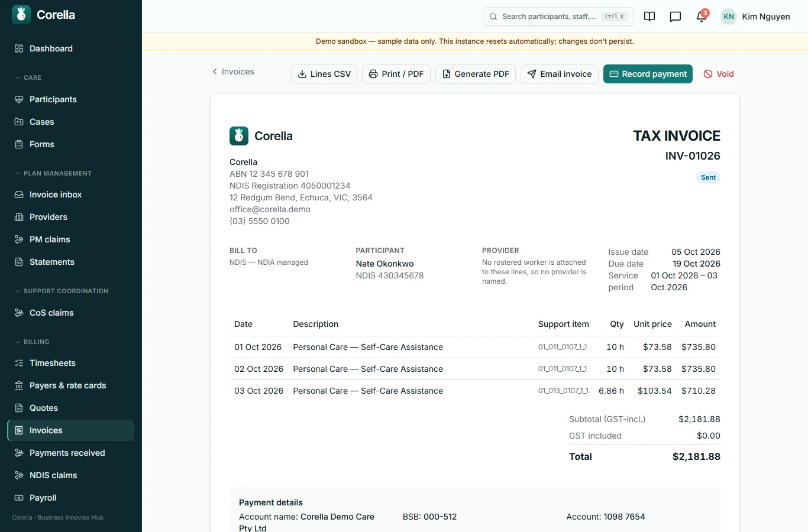The width and height of the screenshot is (808, 532).
Task: Open Participants page
Action: [x=71, y=99]
